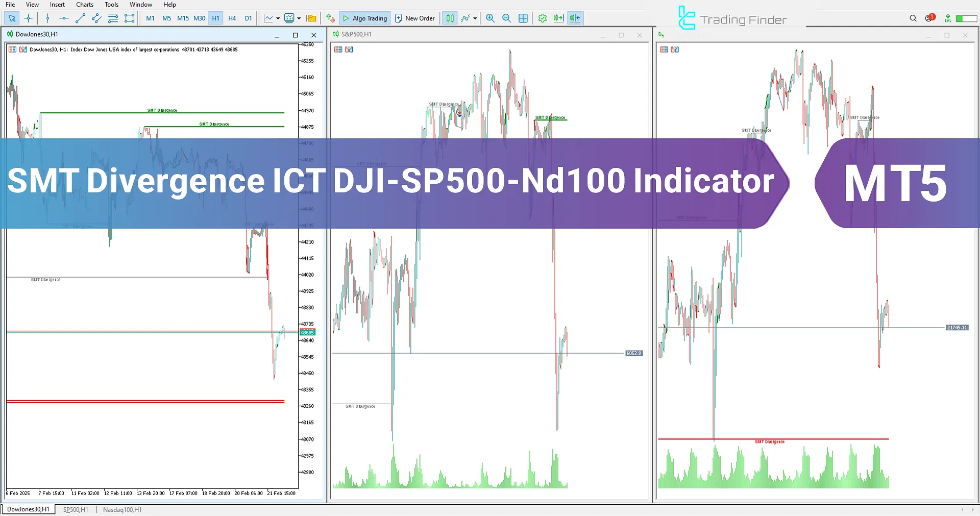
Task: Open the profiles folder icon
Action: [311, 18]
